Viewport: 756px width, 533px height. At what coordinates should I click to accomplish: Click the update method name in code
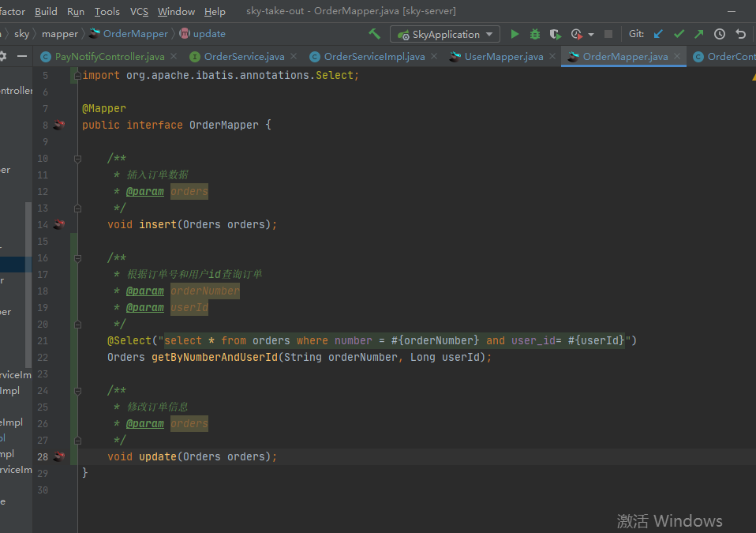point(158,456)
